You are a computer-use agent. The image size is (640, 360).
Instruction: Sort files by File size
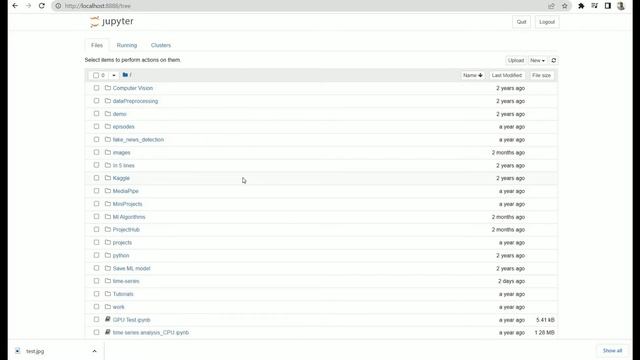(x=541, y=76)
